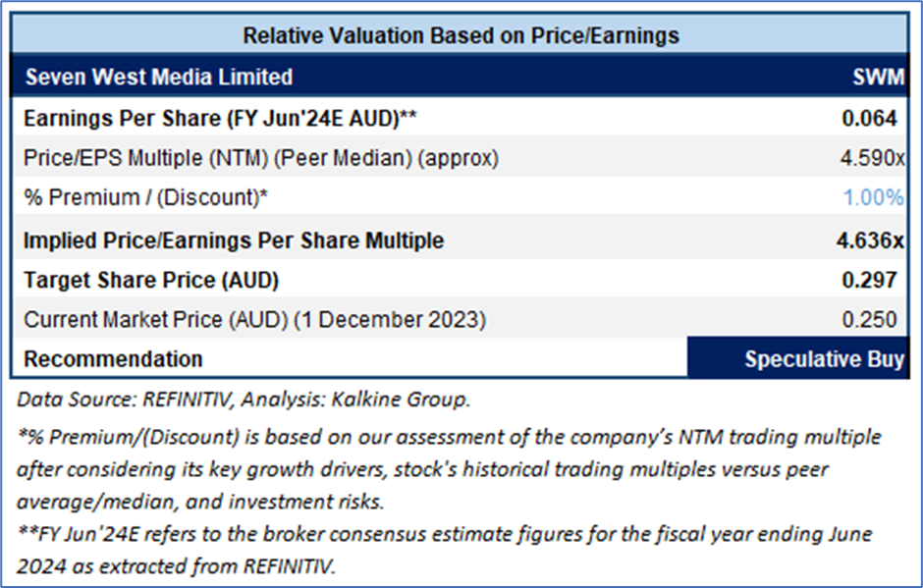Select the Seven West Media Limited cell
Image resolution: width=923 pixels, height=588 pixels.
(x=158, y=77)
